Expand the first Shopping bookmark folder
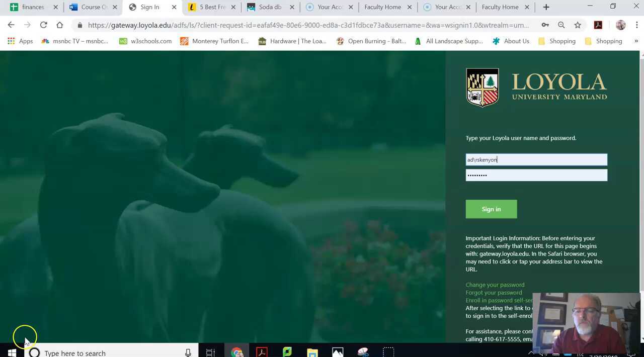The width and height of the screenshot is (644, 357). coord(557,41)
